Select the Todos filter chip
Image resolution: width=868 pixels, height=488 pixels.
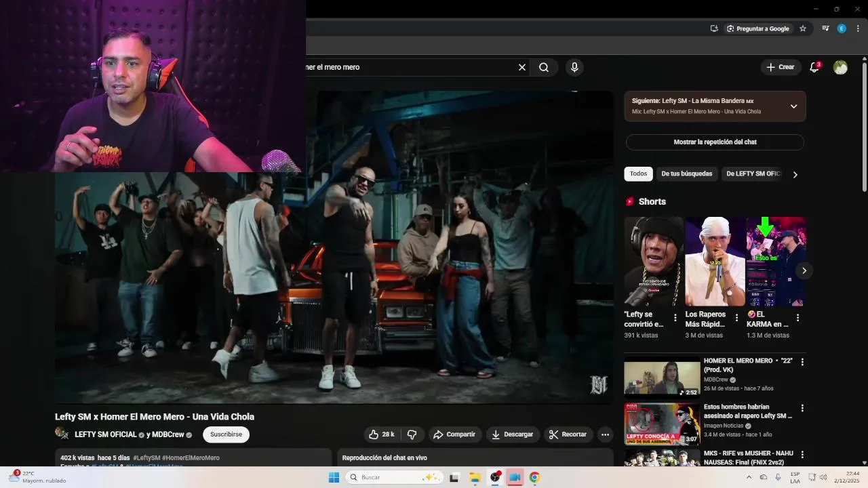coord(638,174)
